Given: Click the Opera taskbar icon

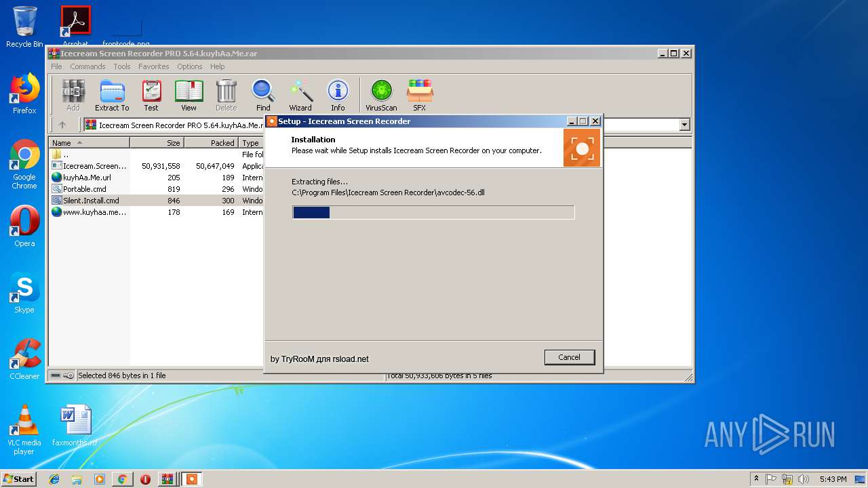Looking at the screenshot, I should pos(145,479).
